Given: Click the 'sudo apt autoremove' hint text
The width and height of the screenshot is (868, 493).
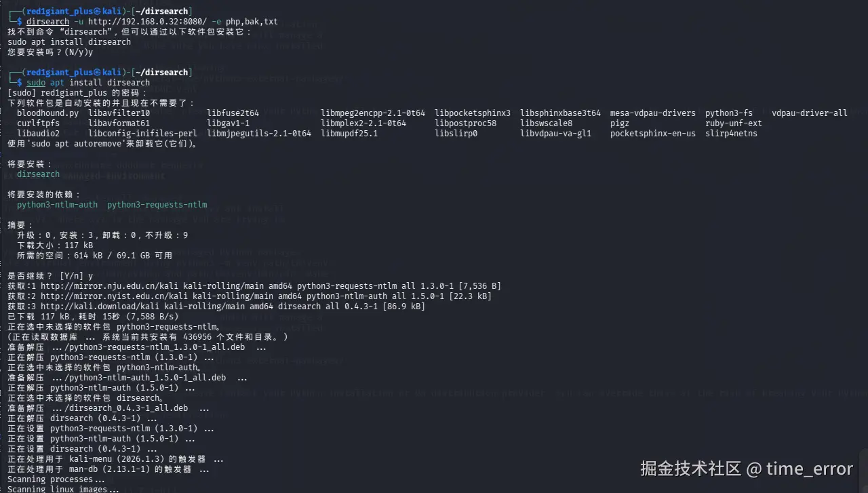Looking at the screenshot, I should (x=73, y=144).
